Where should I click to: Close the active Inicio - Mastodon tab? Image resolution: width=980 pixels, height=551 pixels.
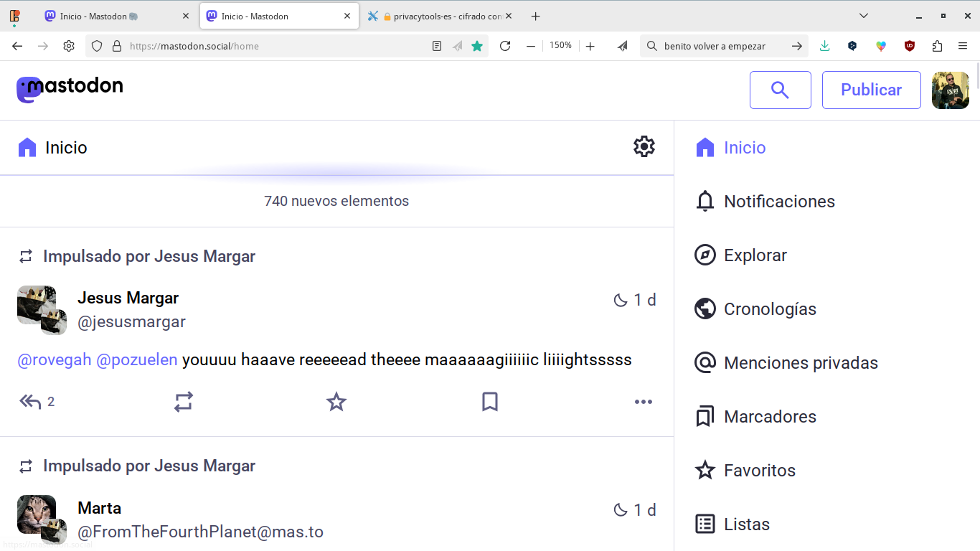[x=347, y=16]
